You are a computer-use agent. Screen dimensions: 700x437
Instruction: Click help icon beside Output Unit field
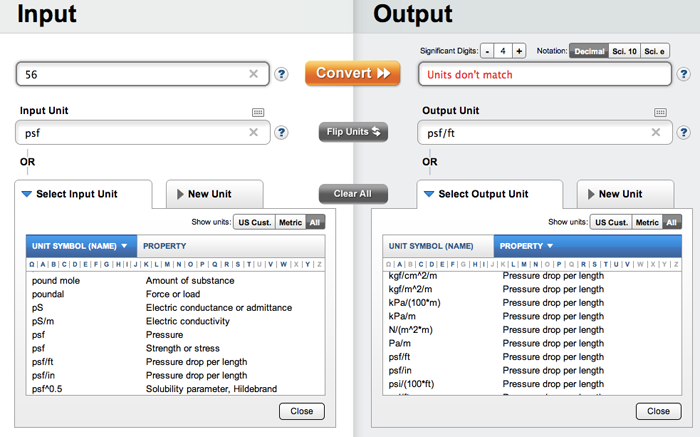[x=684, y=132]
